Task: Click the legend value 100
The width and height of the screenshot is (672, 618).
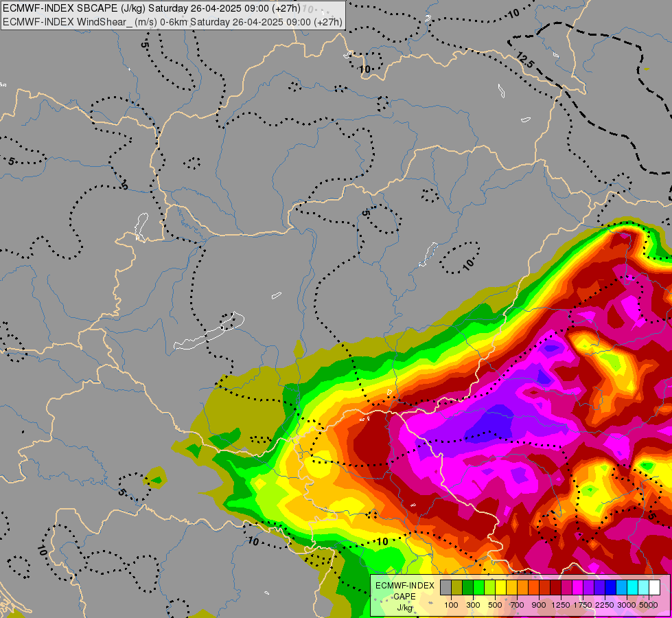Action: (x=451, y=605)
